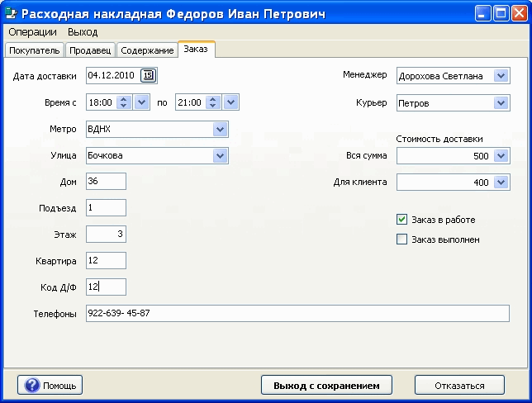
Task: Enable the "Заказ выполнен" checkbox
Action: pos(401,239)
